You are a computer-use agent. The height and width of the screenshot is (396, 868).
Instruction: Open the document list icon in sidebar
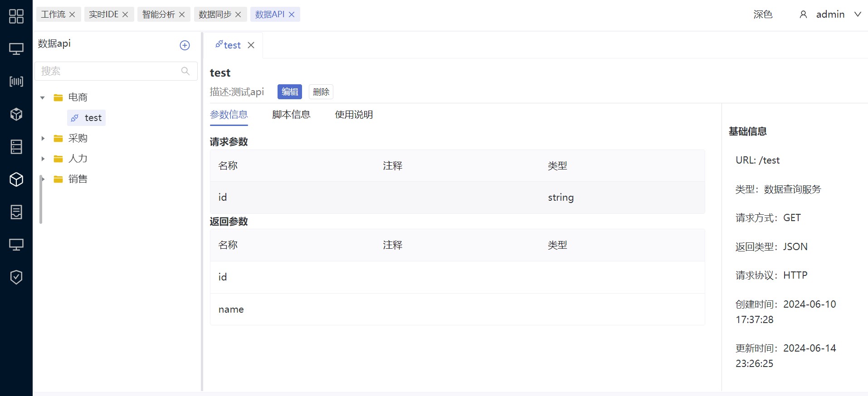(16, 212)
